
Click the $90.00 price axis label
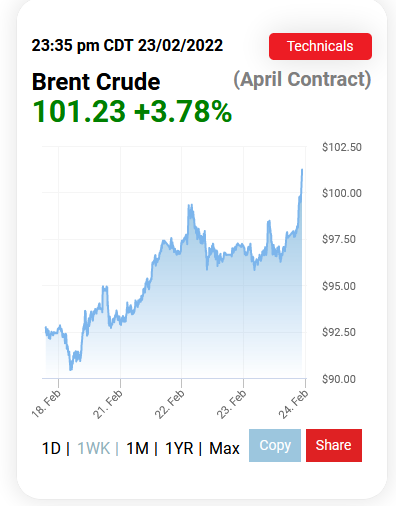(x=339, y=379)
